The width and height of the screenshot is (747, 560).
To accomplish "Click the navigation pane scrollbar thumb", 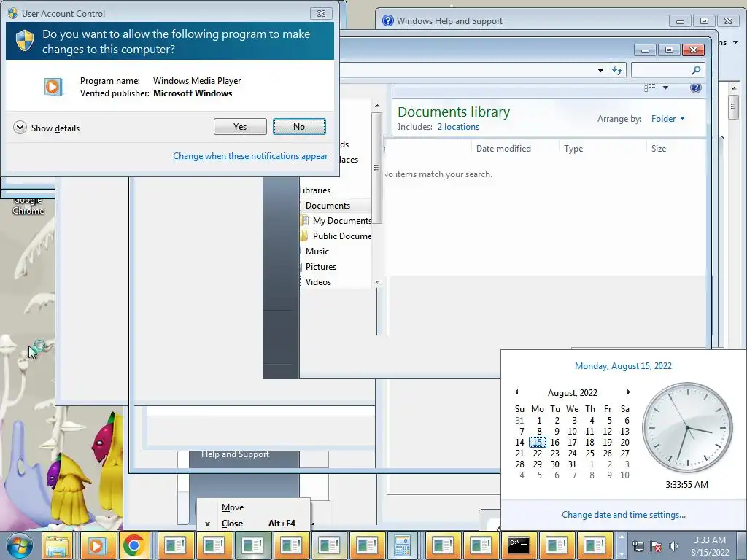I will [377, 168].
